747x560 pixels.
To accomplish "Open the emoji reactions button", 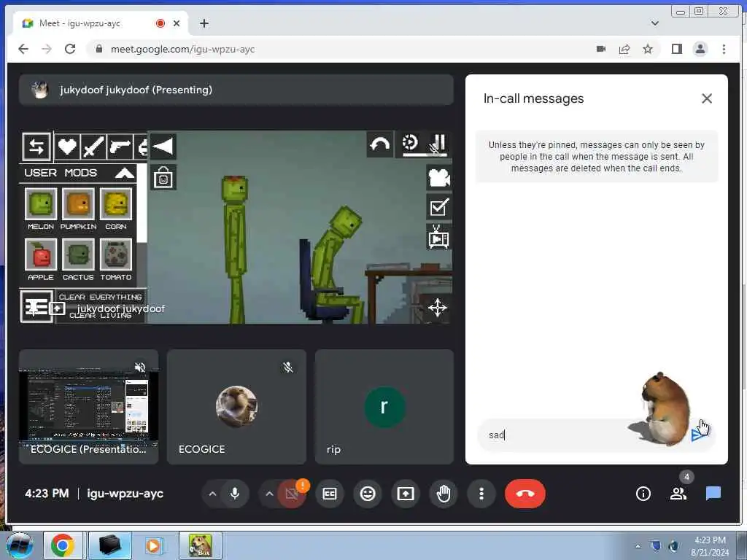I will [x=368, y=494].
